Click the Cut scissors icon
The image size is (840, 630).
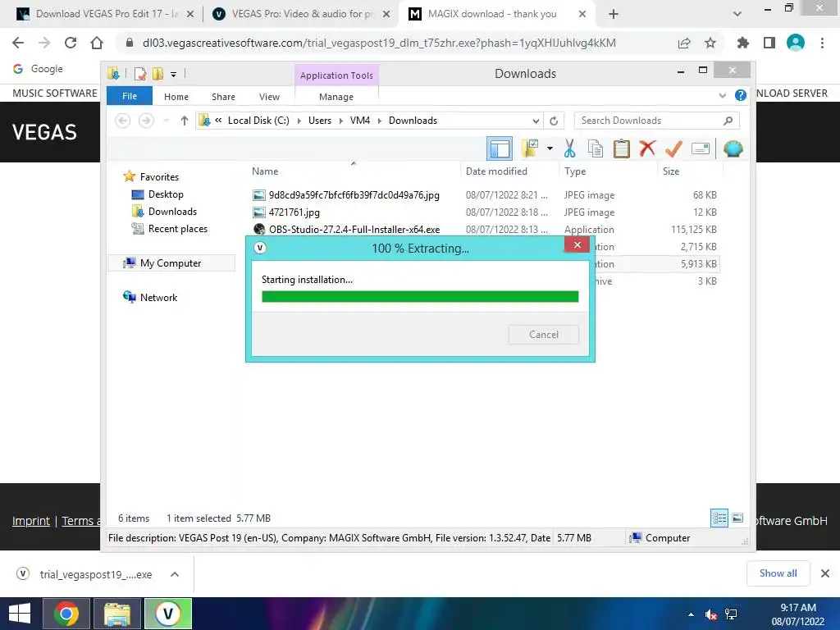[569, 149]
